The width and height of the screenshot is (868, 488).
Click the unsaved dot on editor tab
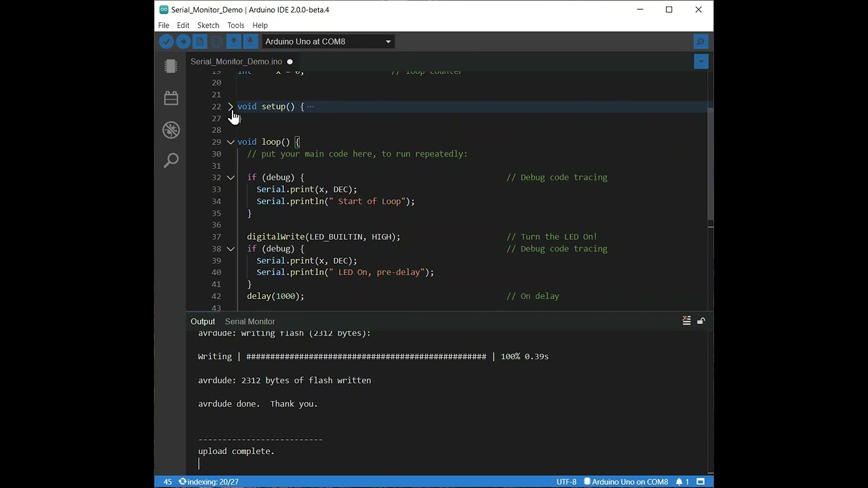tap(290, 62)
